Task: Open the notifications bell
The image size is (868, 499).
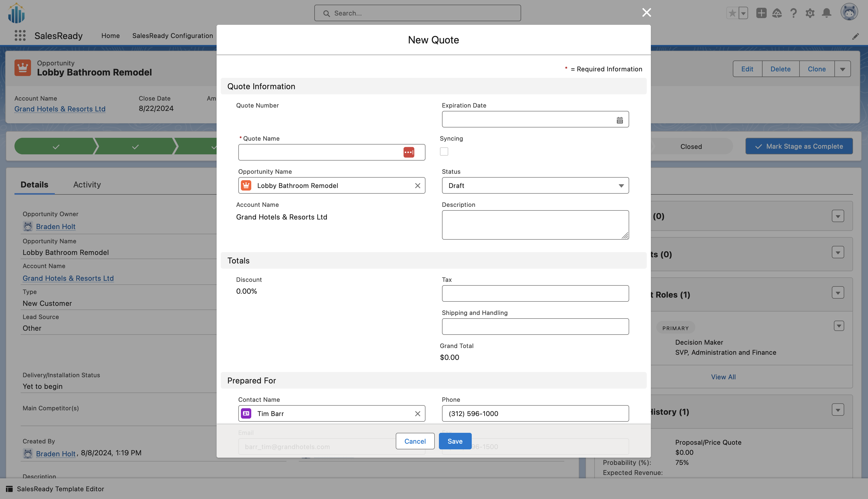Action: (x=827, y=13)
